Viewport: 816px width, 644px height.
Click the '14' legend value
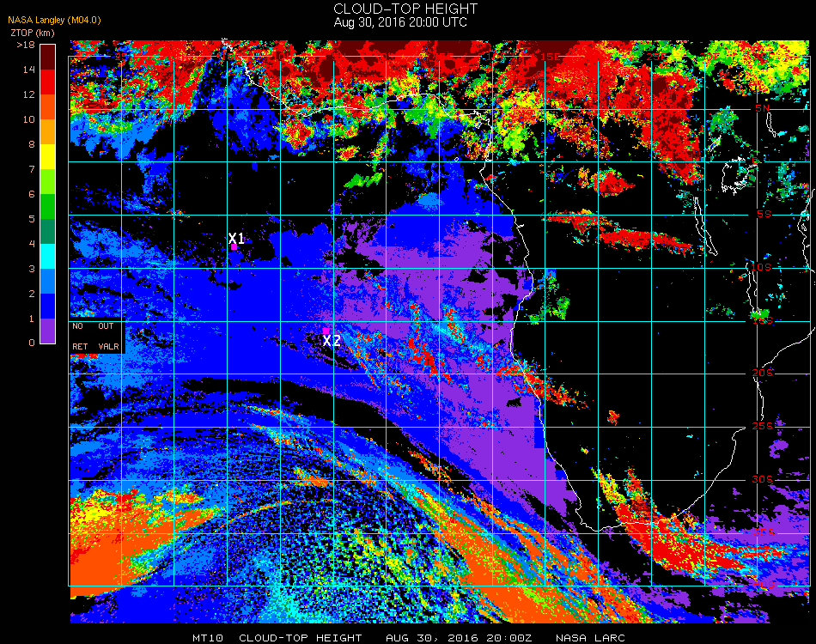point(29,70)
